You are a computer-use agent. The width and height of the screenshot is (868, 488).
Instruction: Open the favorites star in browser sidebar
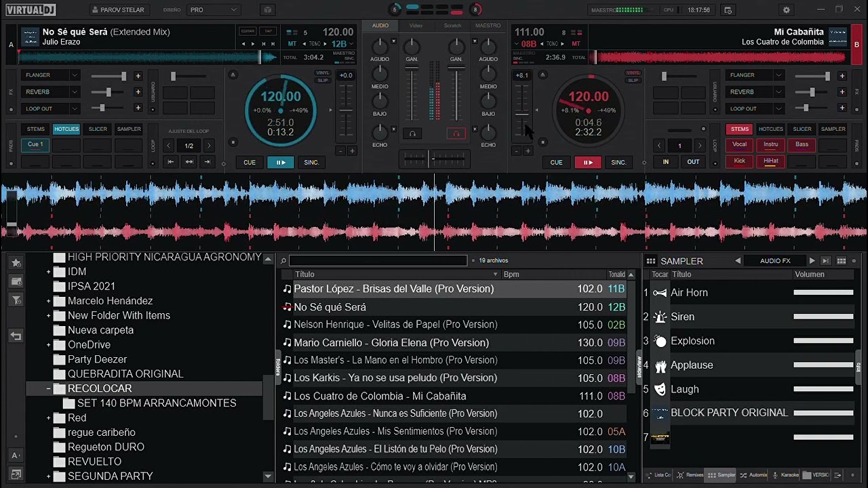pyautogui.click(x=16, y=263)
